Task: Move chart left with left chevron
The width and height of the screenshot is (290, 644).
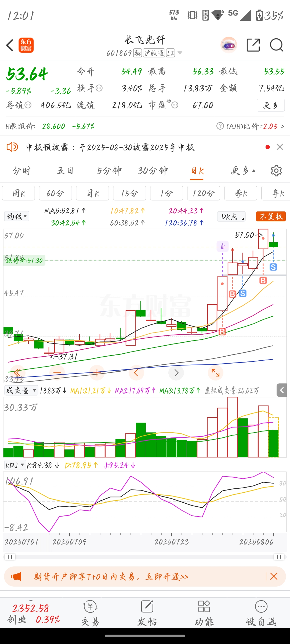Action: tap(136, 373)
